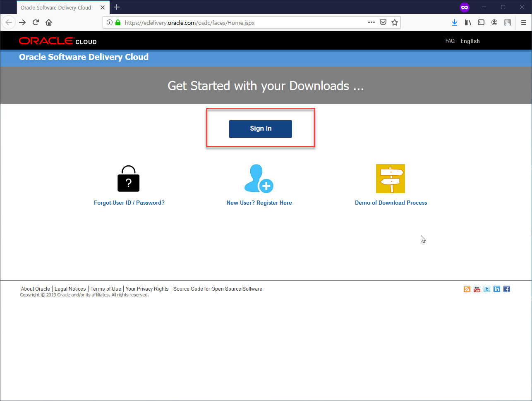Click the browser Home icon
532x401 pixels.
(x=49, y=22)
